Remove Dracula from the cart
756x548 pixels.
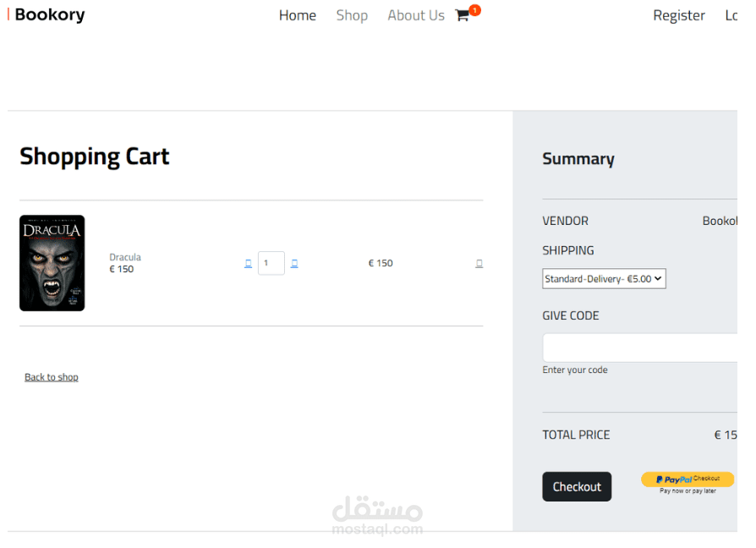click(x=479, y=264)
